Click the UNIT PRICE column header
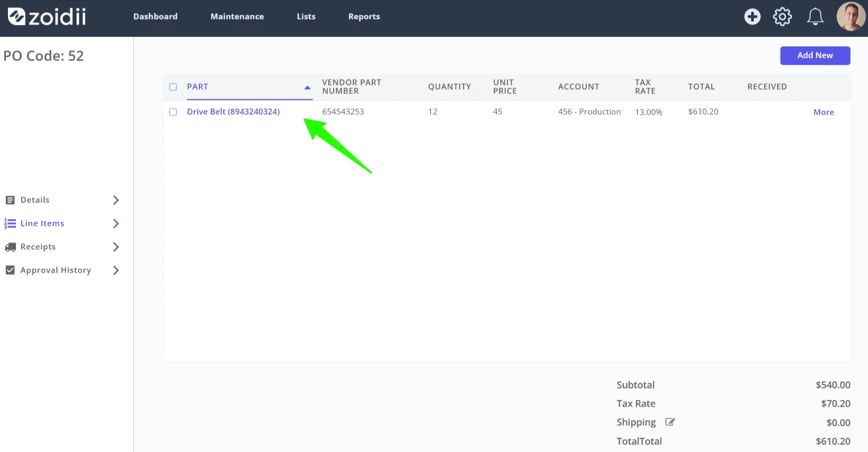Viewport: 868px width, 452px height. click(x=505, y=87)
